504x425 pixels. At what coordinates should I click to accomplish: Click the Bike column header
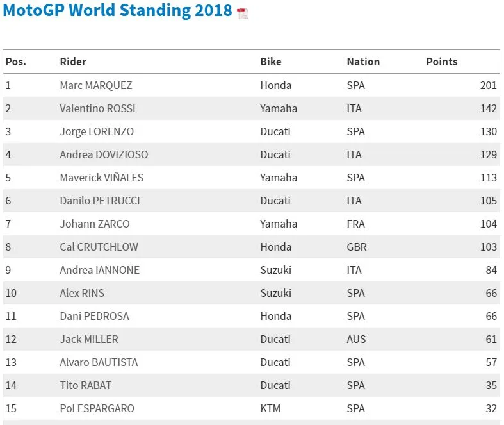271,62
